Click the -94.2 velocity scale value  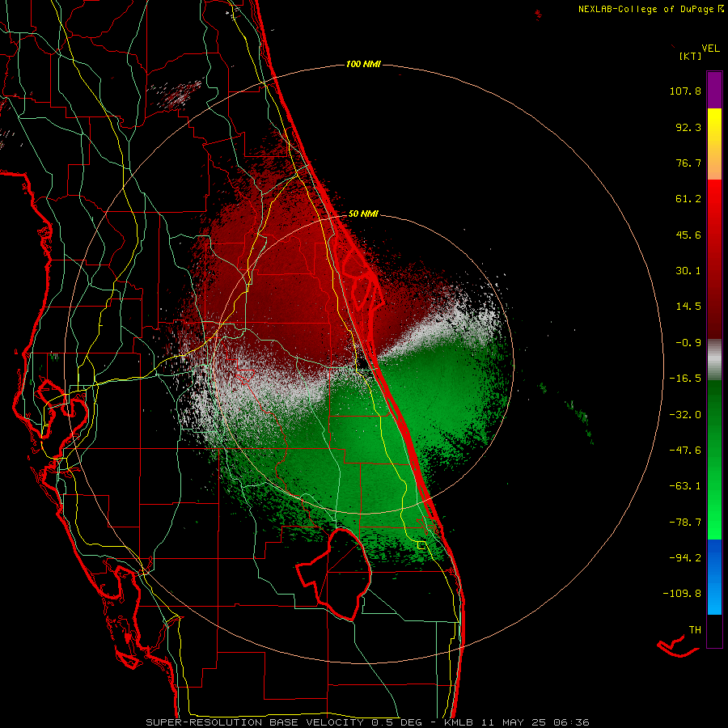(685, 558)
